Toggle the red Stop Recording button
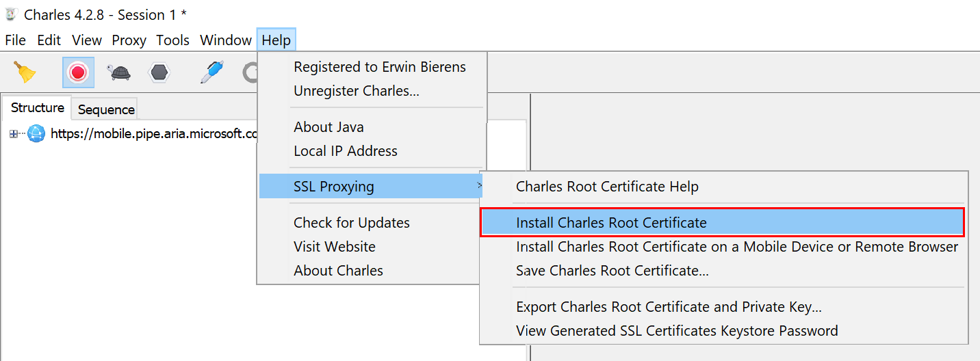Viewport: 980px width, 361px height. coord(78,72)
